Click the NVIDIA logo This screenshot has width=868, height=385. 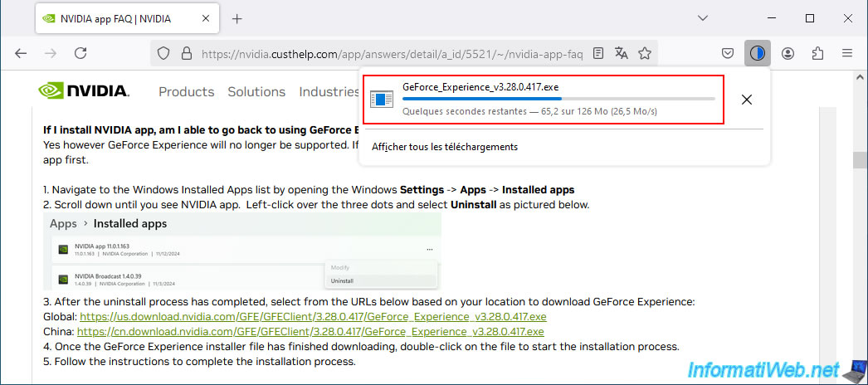(x=84, y=91)
